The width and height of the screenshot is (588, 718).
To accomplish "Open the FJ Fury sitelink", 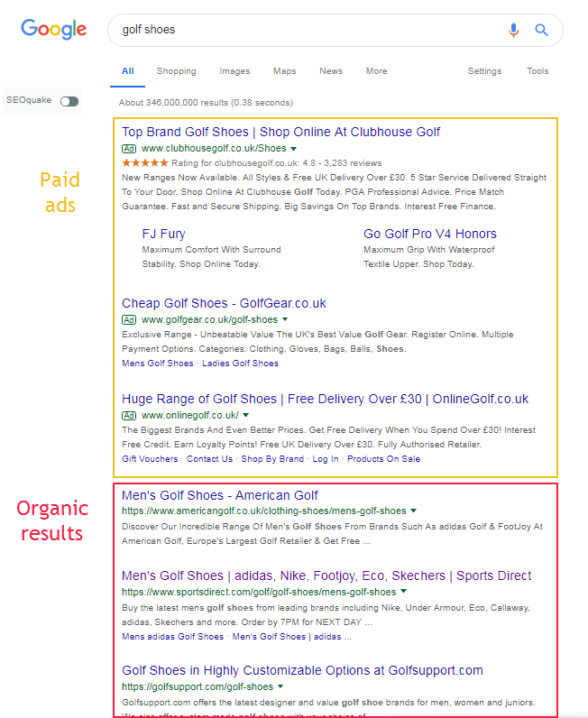I will [163, 234].
